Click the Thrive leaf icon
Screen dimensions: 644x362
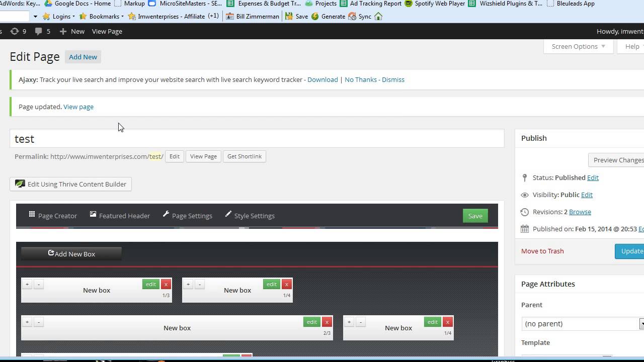click(20, 184)
